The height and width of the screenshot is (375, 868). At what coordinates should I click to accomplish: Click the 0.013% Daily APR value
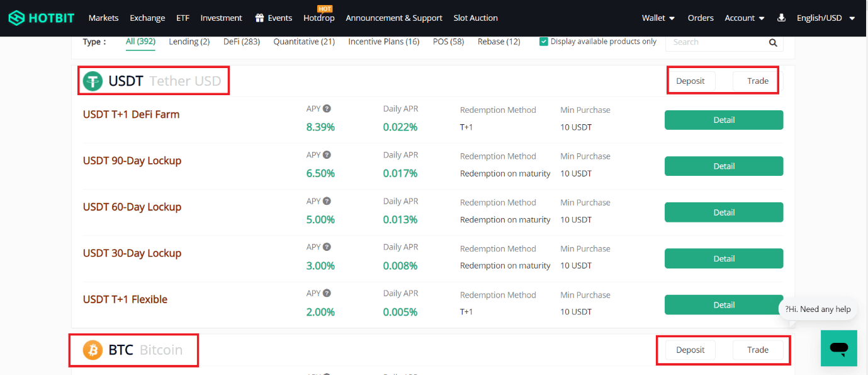tap(400, 219)
